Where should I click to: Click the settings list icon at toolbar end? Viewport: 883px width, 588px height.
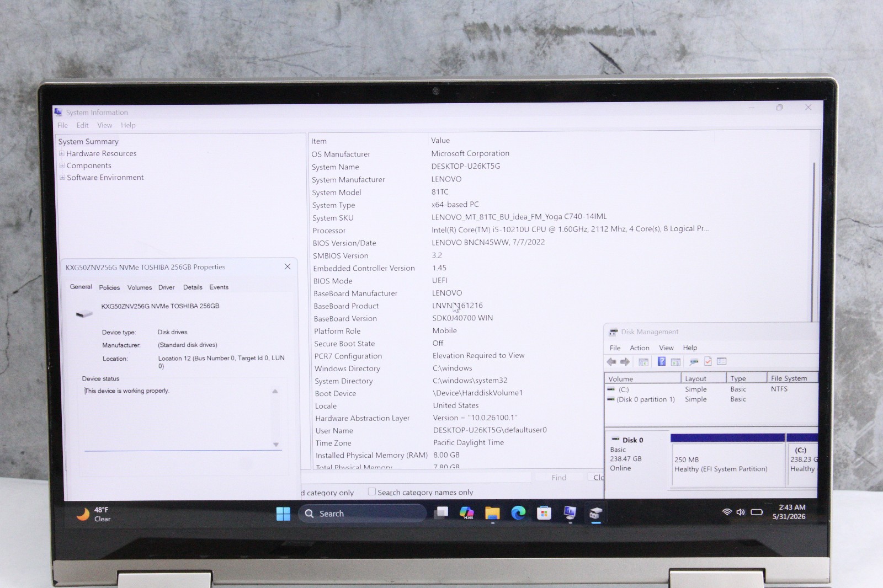721,362
